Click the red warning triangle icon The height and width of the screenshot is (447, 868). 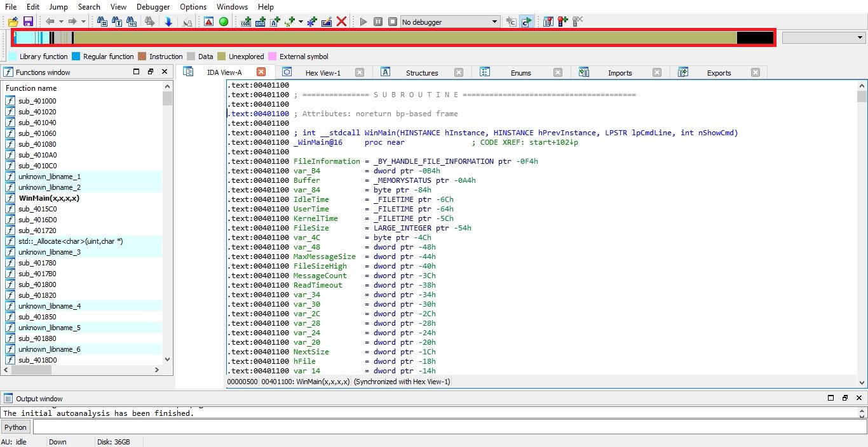tap(209, 22)
